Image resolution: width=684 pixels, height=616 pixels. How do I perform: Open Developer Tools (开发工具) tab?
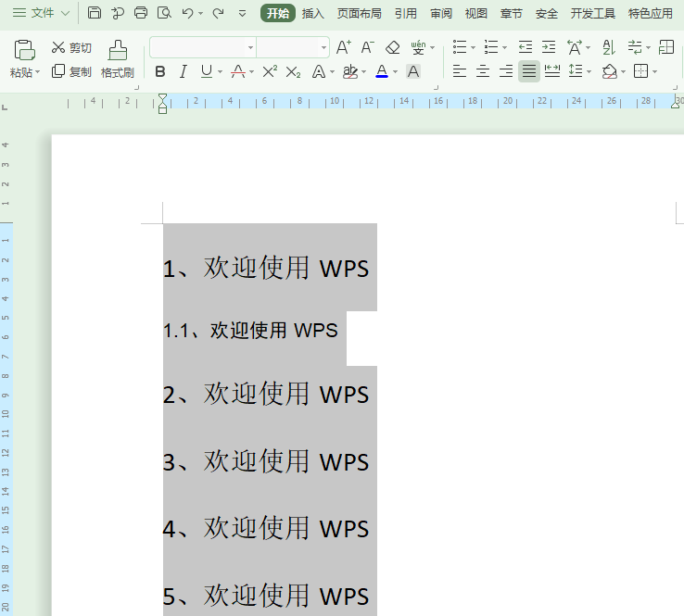point(593,14)
